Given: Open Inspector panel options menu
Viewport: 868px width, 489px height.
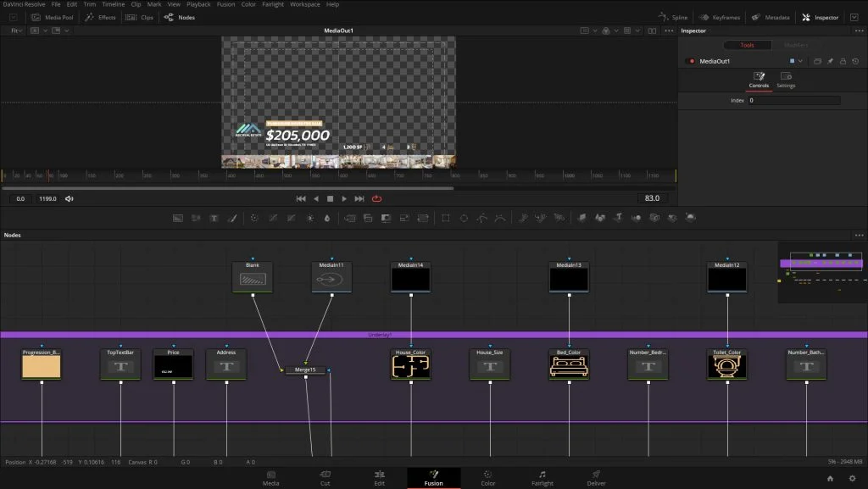Looking at the screenshot, I should (860, 31).
